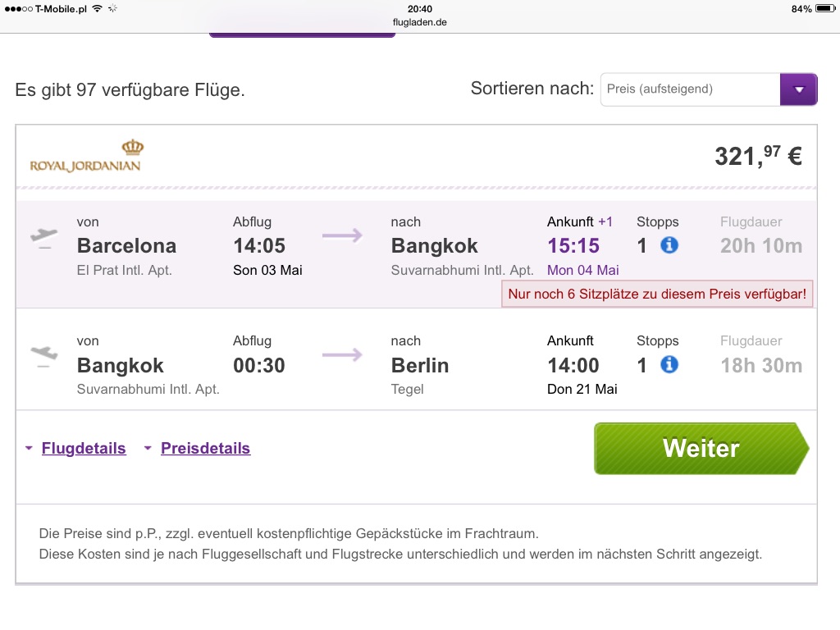The image size is (840, 630).
Task: Tap the purple tab bar at top
Action: point(302,34)
